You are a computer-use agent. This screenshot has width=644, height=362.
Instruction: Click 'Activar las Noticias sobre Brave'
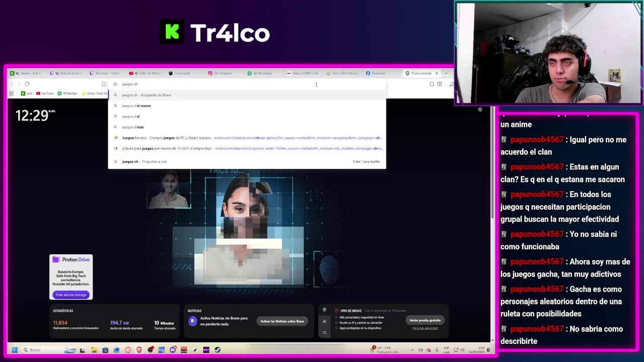[x=282, y=321]
